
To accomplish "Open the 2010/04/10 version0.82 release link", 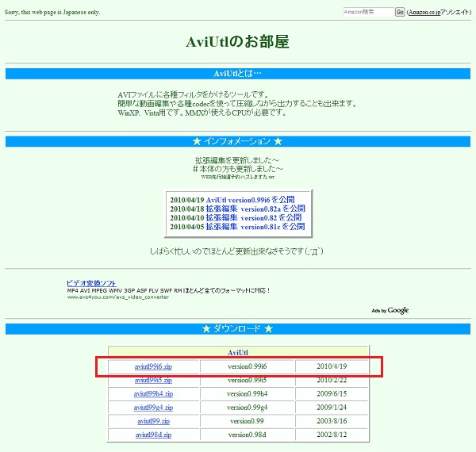I will [x=254, y=218].
